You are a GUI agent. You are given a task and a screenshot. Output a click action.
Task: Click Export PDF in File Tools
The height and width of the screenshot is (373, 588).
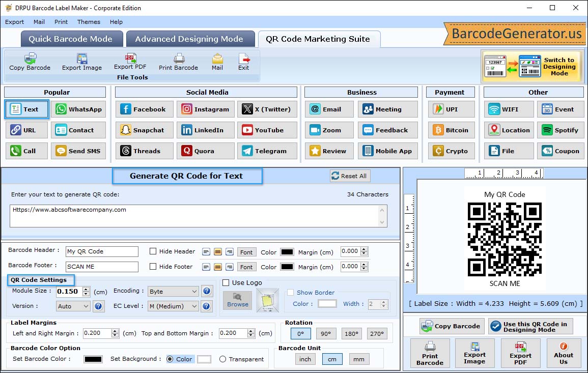[130, 62]
